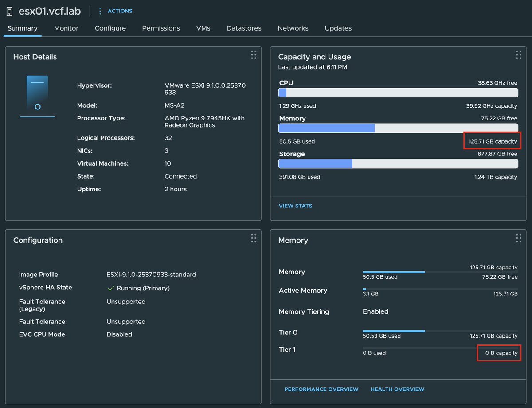Viewport: 532px width, 408px height.
Task: Click the server tower image in Host Details
Action: [x=37, y=96]
